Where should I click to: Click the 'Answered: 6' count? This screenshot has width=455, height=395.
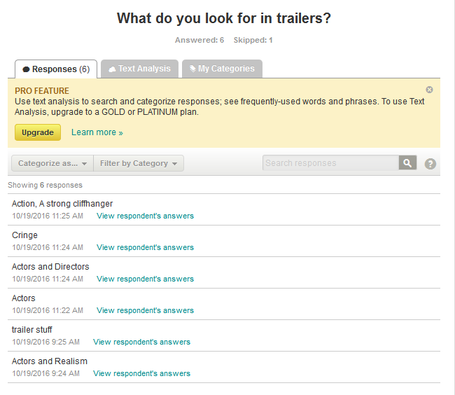coord(199,40)
